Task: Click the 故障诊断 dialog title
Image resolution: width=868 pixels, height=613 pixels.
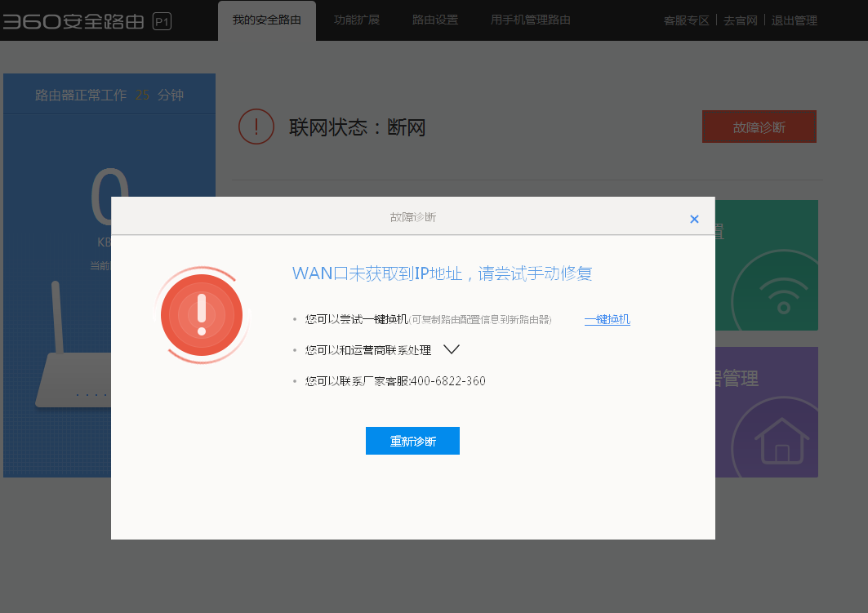Action: point(413,217)
